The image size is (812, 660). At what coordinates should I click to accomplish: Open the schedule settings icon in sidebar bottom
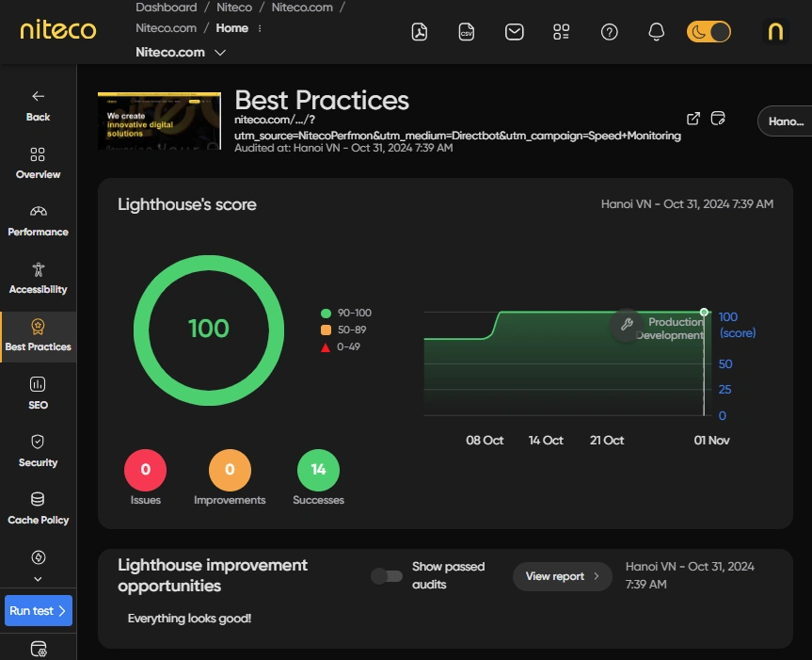click(39, 649)
